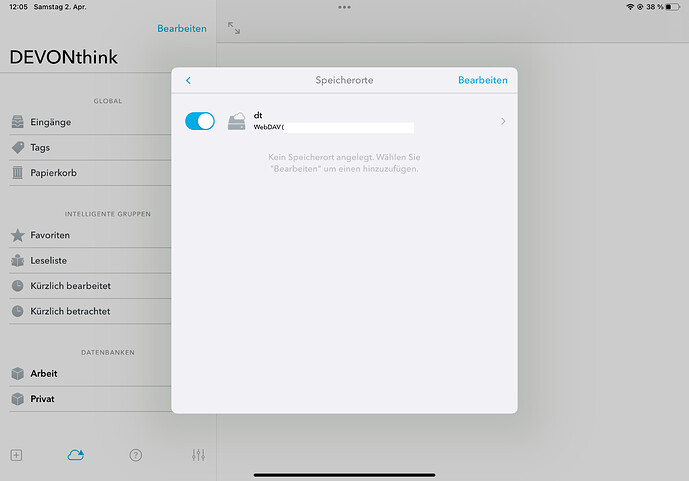Screen dimensions: 689x481
Task: Open the Arbeit database
Action: [x=90, y=374]
